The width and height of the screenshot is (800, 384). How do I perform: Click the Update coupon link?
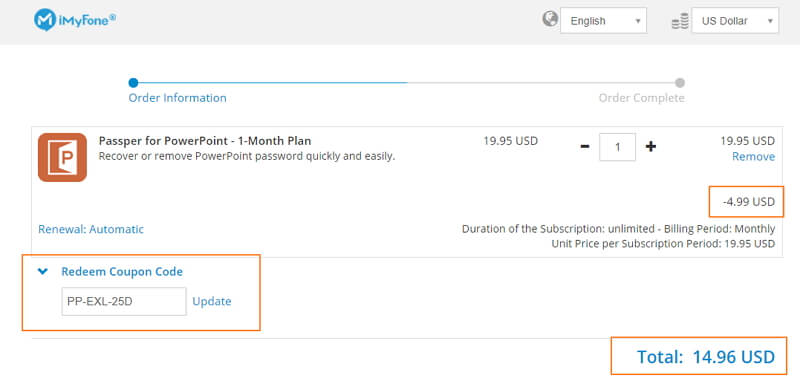212,301
